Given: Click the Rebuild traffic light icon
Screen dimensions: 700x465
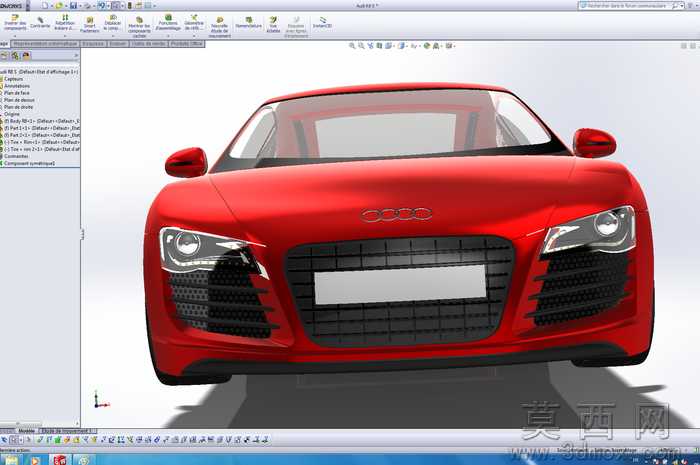Looking at the screenshot, I should [x=130, y=5].
